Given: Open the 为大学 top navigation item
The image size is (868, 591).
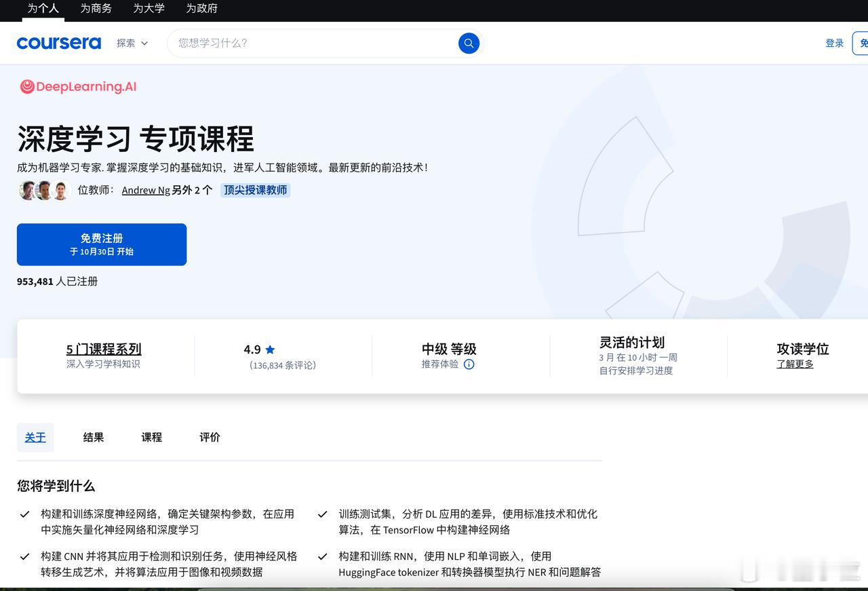Looking at the screenshot, I should (149, 9).
